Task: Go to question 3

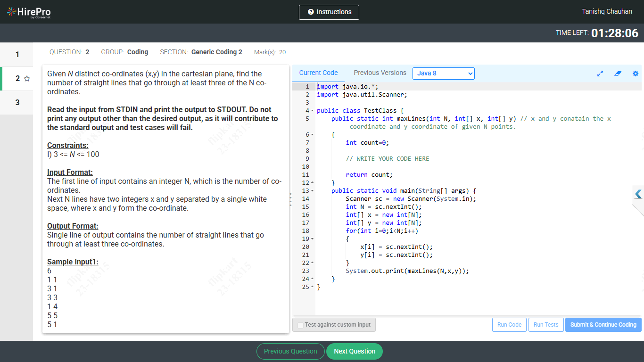Action: (x=17, y=102)
